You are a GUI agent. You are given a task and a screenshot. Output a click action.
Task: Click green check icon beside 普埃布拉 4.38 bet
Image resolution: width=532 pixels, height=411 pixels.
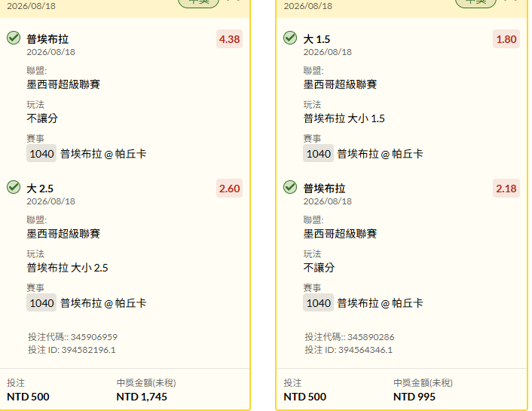(x=14, y=38)
